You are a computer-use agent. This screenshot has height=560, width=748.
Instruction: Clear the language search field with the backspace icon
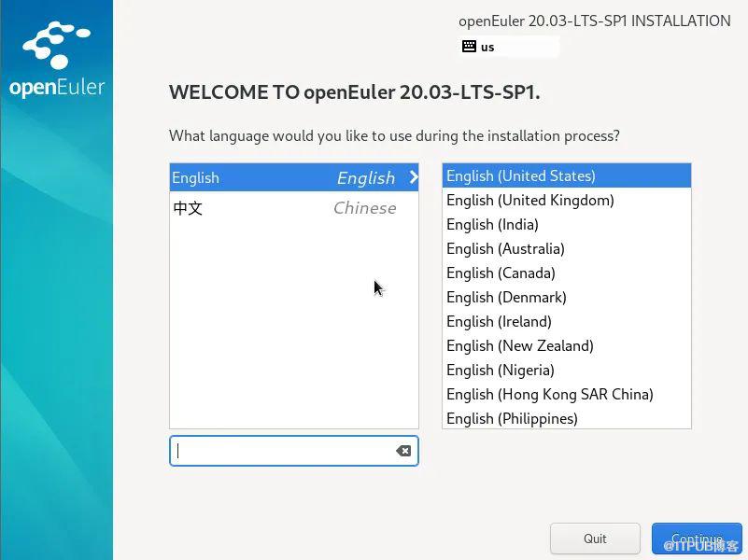pyautogui.click(x=403, y=451)
